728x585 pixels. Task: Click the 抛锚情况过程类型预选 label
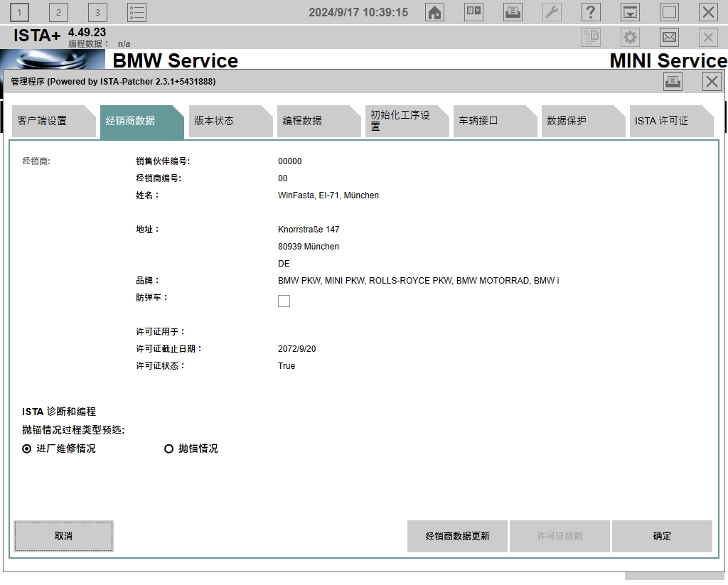(x=73, y=430)
